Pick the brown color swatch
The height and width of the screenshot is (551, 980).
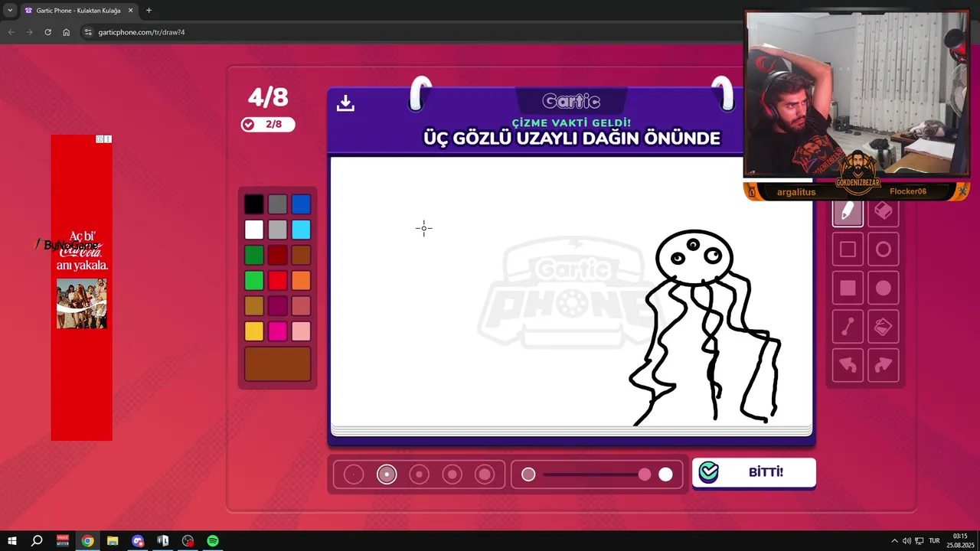(x=301, y=255)
